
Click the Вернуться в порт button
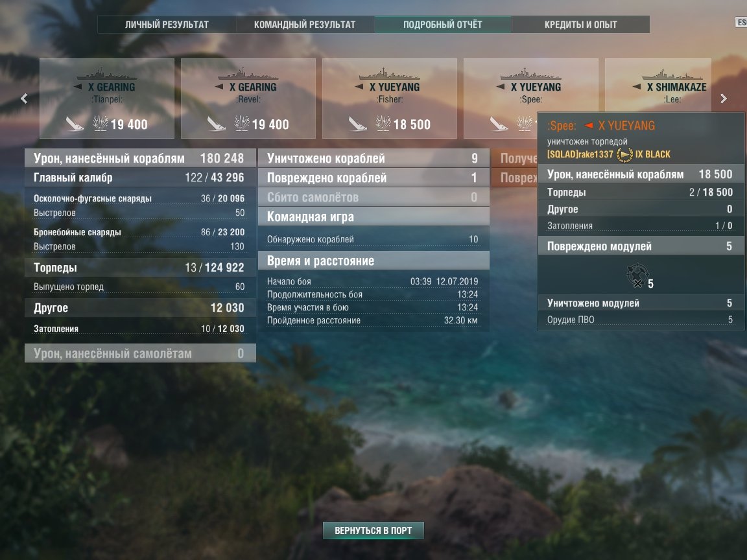pos(373,530)
